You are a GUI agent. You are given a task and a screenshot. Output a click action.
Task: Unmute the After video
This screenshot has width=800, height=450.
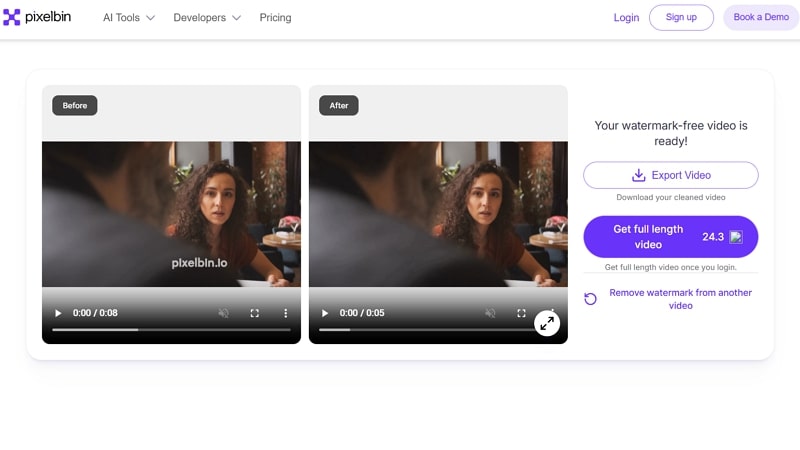(x=490, y=313)
